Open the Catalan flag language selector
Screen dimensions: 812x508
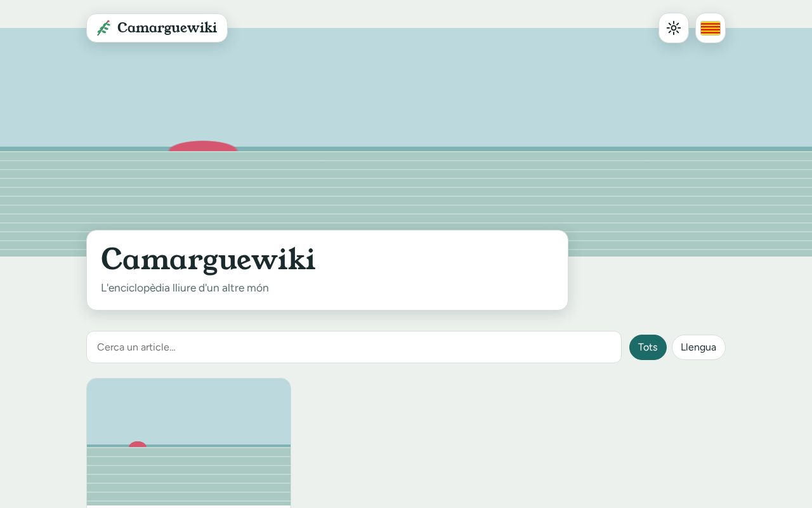[710, 28]
